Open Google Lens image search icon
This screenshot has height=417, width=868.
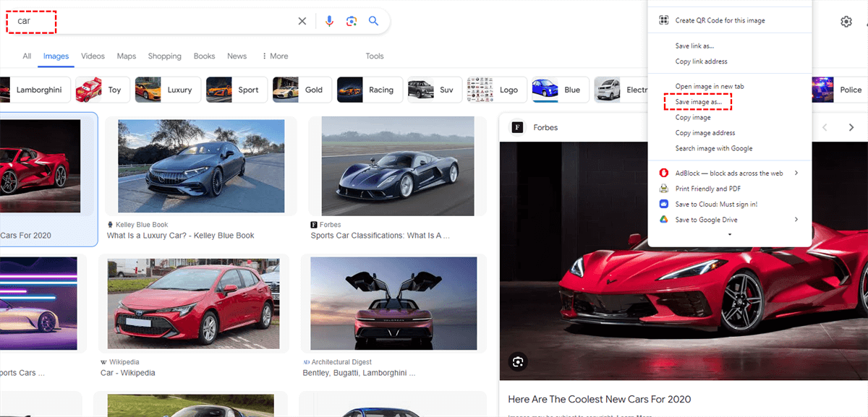click(x=352, y=21)
